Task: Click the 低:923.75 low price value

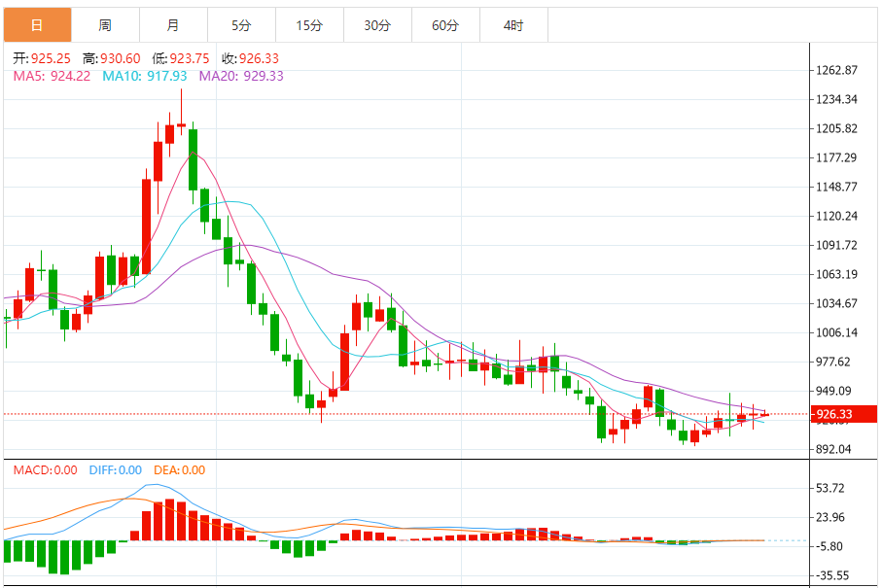Action: coord(181,58)
